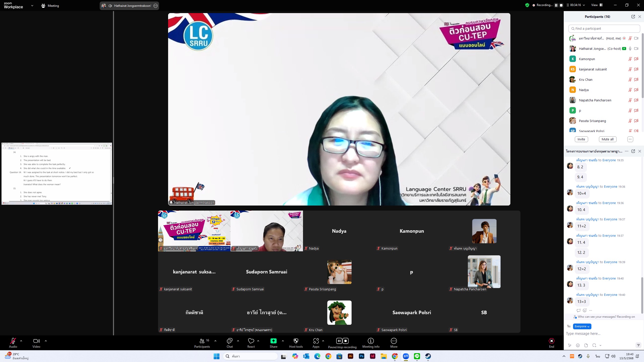
Task: Focus the Find a participant search field
Action: tap(604, 28)
